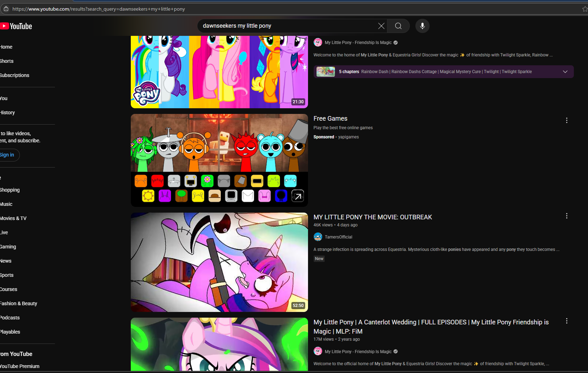
Task: Open Shorts in sidebar
Action: pyautogui.click(x=7, y=61)
